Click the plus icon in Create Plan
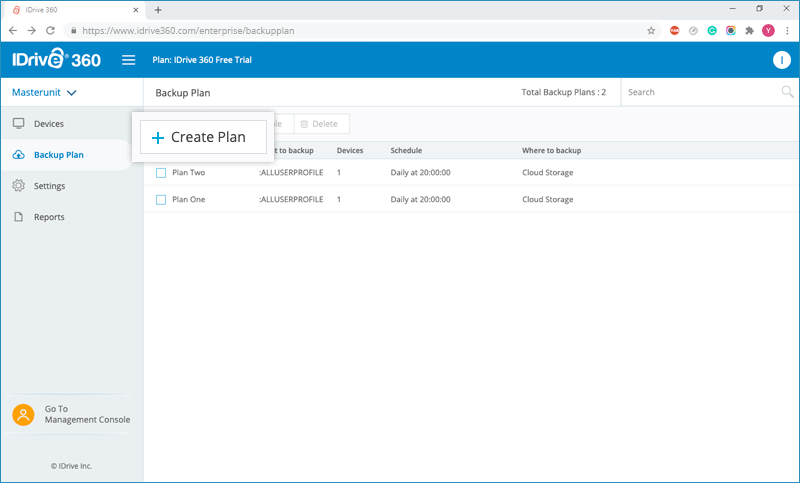The height and width of the screenshot is (483, 800). 158,138
